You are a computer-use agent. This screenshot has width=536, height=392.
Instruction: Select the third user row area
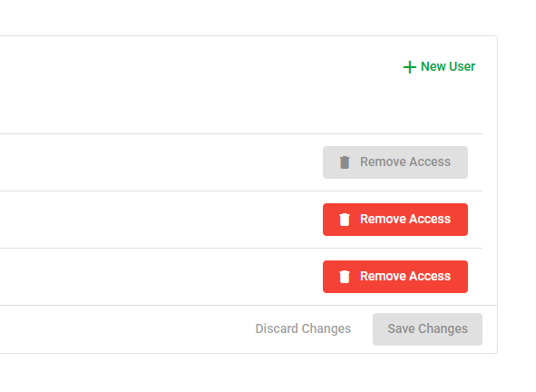pos(241,277)
